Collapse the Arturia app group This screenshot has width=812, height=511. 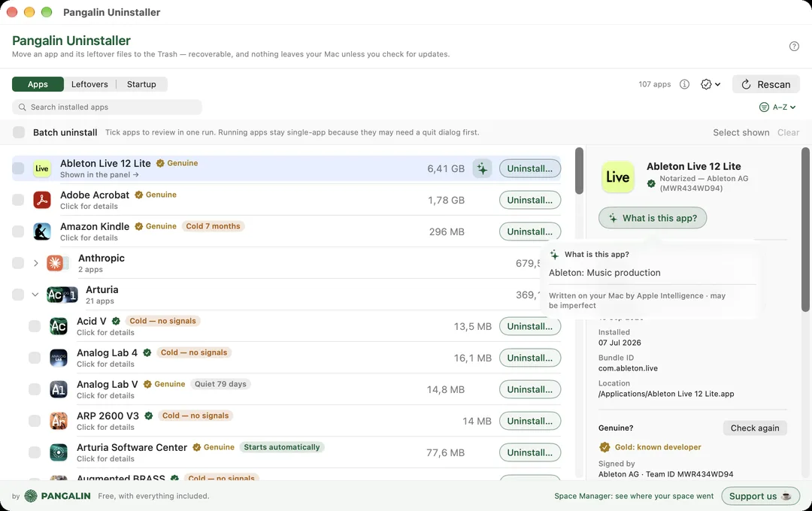tap(35, 295)
